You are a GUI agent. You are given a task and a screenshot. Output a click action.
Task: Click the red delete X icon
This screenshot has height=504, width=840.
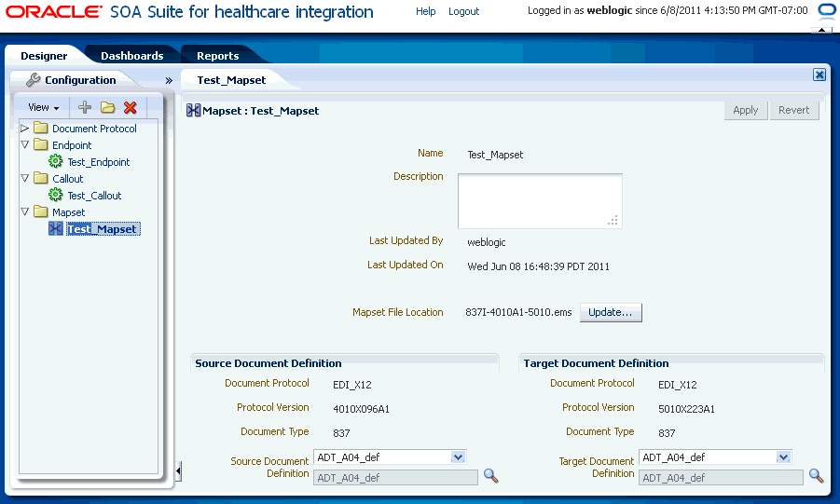(131, 107)
